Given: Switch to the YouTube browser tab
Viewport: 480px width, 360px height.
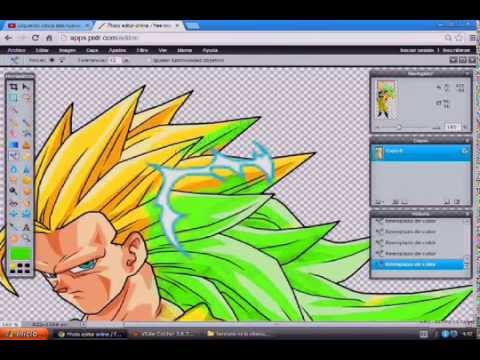Looking at the screenshot, I should point(47,26).
